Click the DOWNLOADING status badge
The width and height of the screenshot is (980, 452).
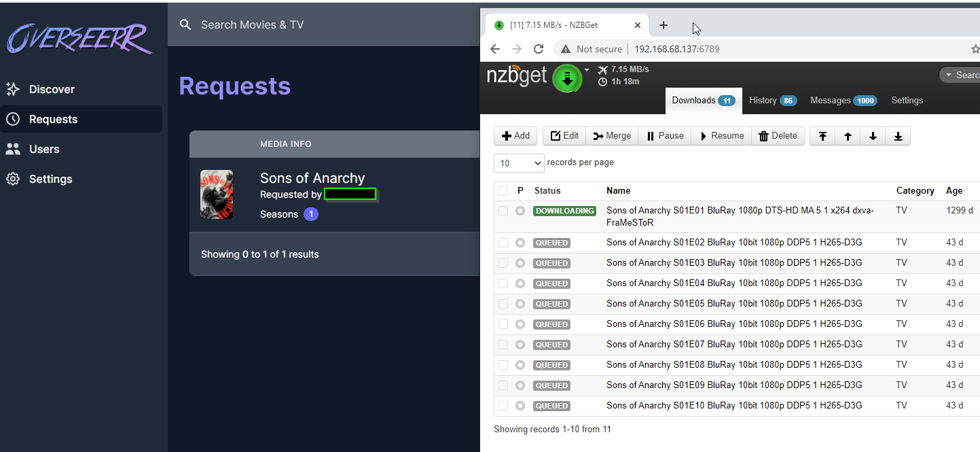pyautogui.click(x=564, y=211)
